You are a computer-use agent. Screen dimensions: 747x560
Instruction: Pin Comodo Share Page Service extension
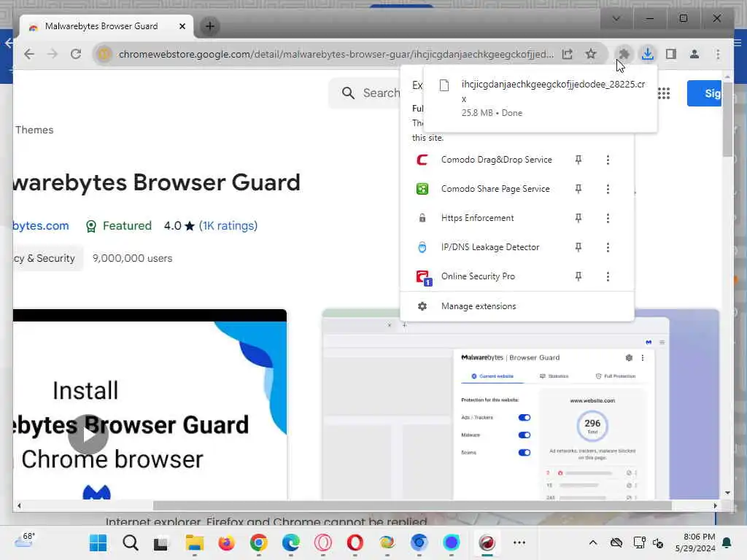click(578, 189)
